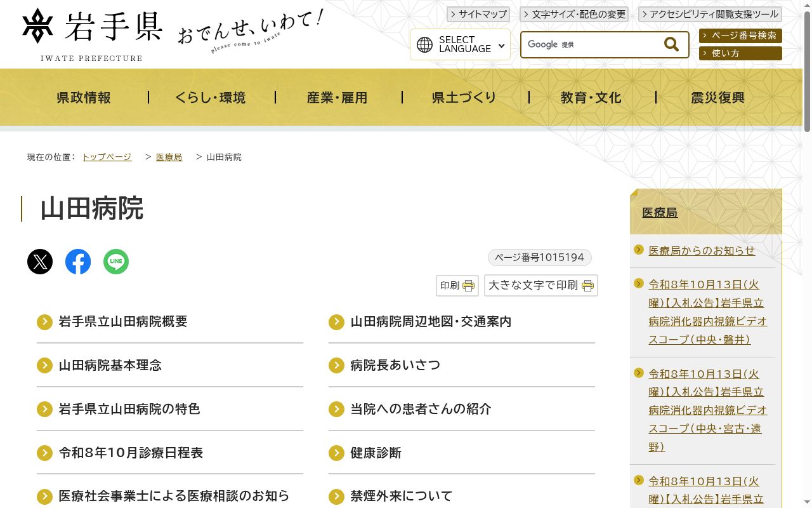Click the globe language icon

pyautogui.click(x=424, y=44)
